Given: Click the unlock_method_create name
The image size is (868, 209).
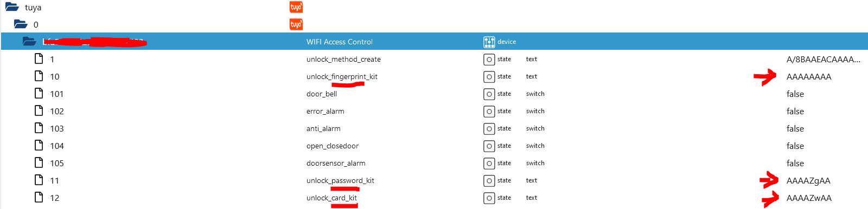Looking at the screenshot, I should (343, 59).
